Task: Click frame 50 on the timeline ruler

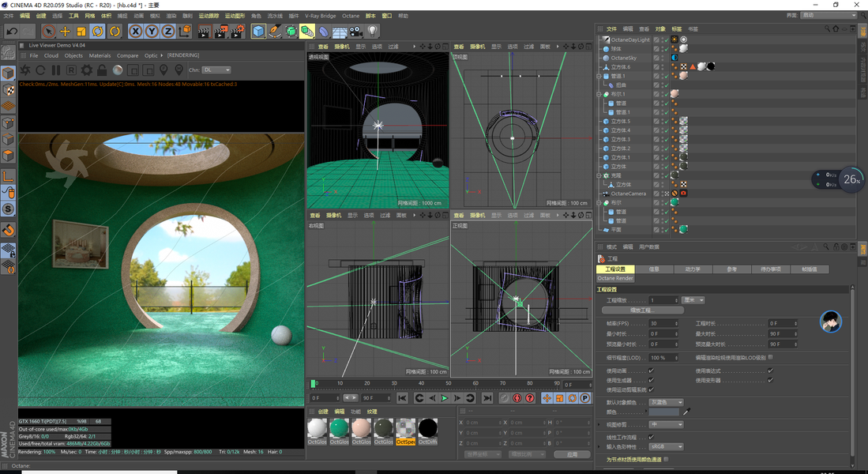Action: (449, 383)
